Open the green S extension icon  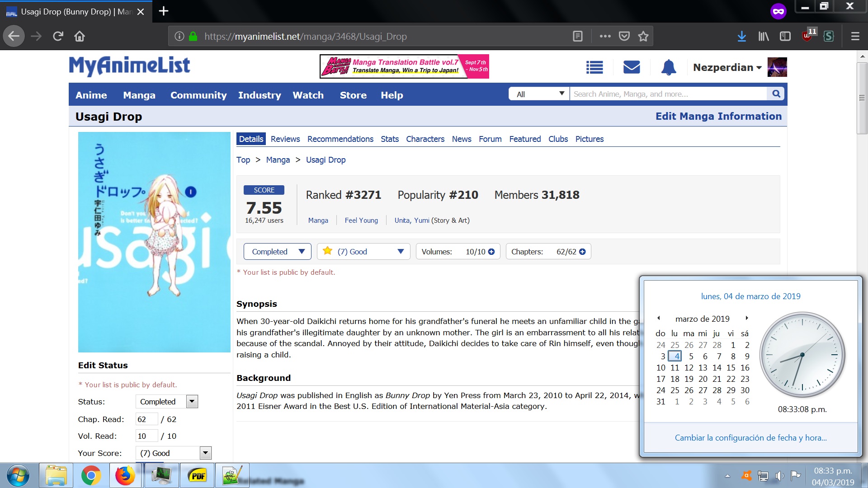(x=829, y=36)
